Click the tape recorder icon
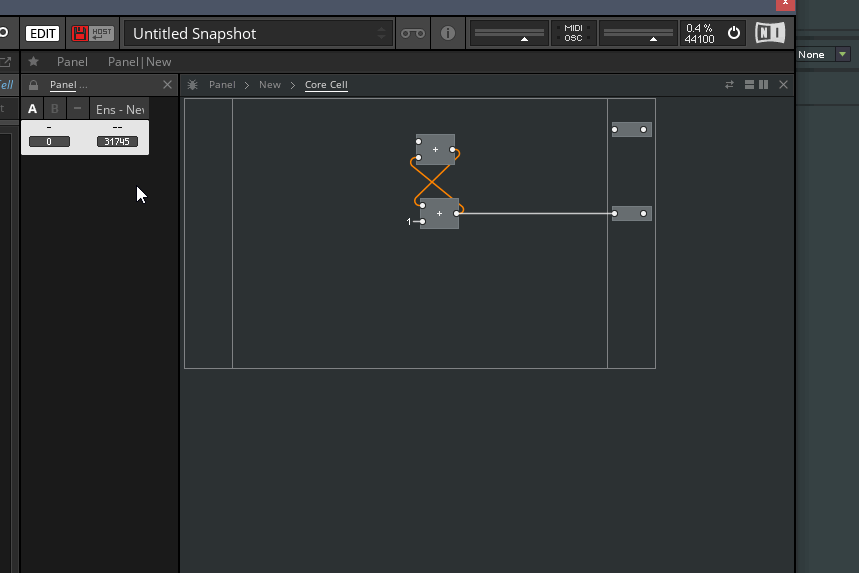Screen dimensions: 859x573 [413, 33]
